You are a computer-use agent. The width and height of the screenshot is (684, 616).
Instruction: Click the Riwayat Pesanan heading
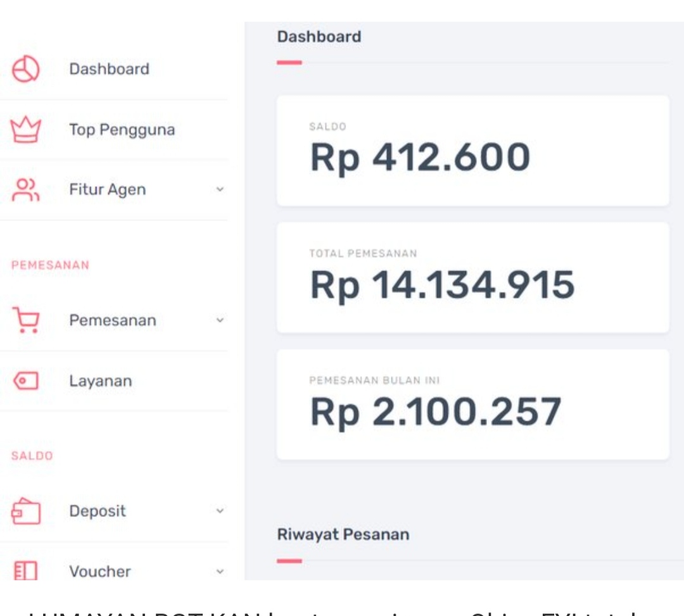click(343, 534)
